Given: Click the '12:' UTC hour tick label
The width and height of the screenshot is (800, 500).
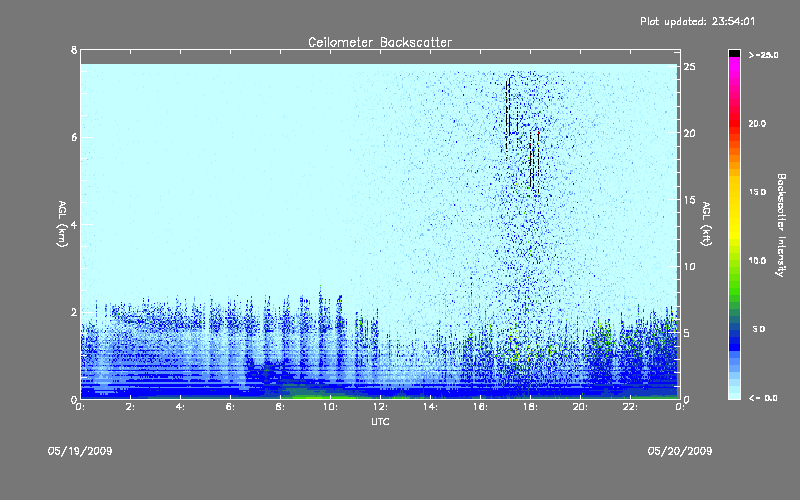Looking at the screenshot, I should click(381, 407).
